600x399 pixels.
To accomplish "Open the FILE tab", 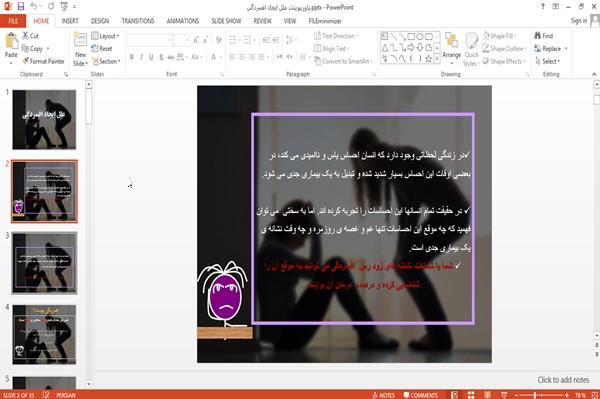I will [x=13, y=21].
